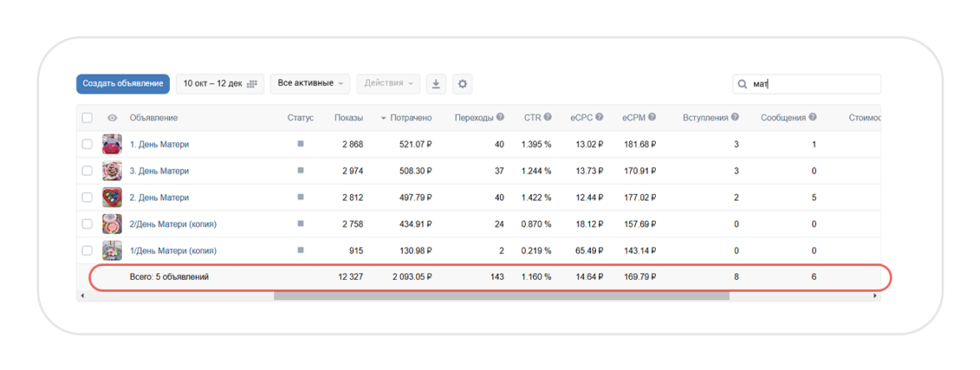This screenshot has width=980, height=370.
Task: Open the date range 10 окт – 12 дек picker
Action: coord(220,84)
